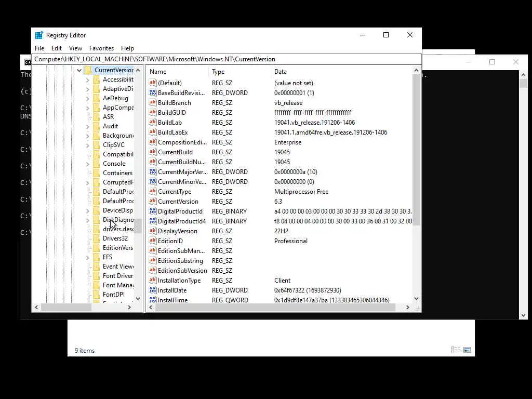Select the DigitalProductId binary icon
This screenshot has height=399, width=532.
point(153,211)
